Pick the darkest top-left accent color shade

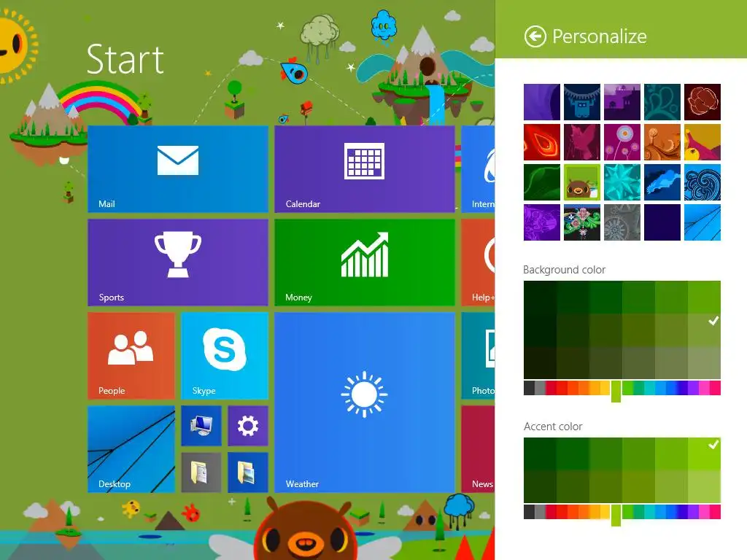pos(541,454)
